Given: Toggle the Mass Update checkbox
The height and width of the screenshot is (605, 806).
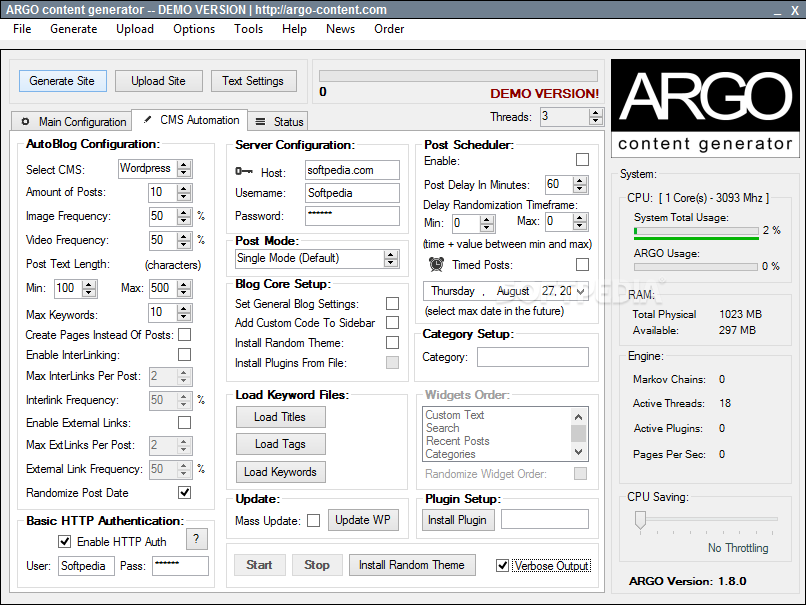Looking at the screenshot, I should 314,521.
